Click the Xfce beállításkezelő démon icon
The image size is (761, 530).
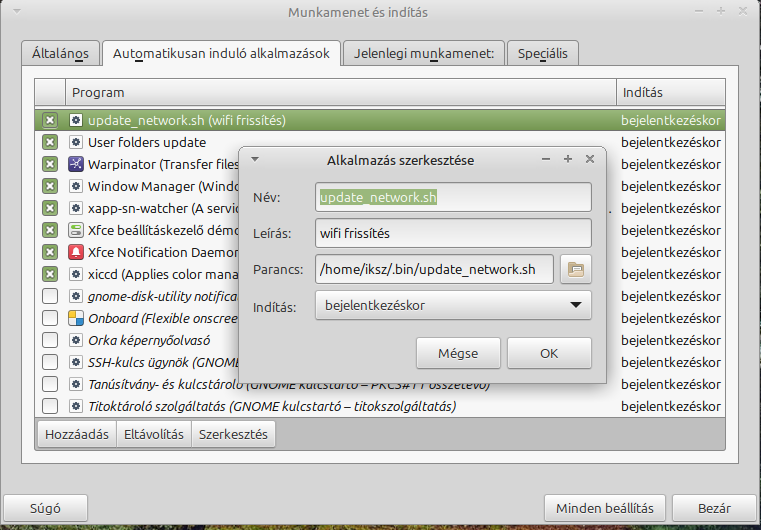click(76, 230)
